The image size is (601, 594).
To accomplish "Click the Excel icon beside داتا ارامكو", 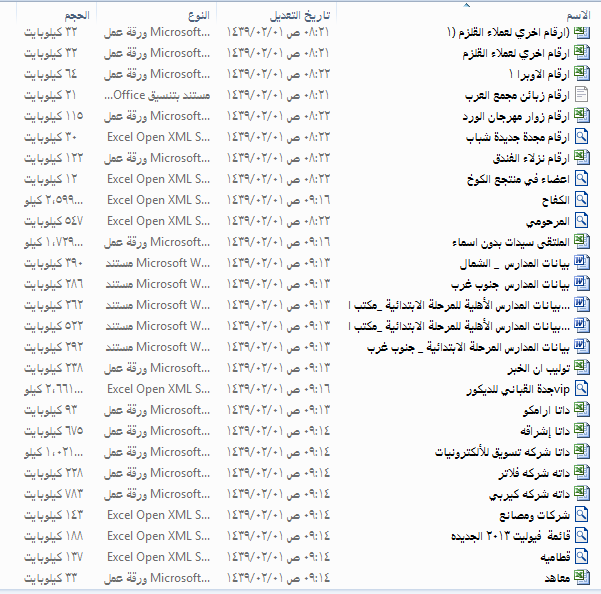I will point(582,410).
